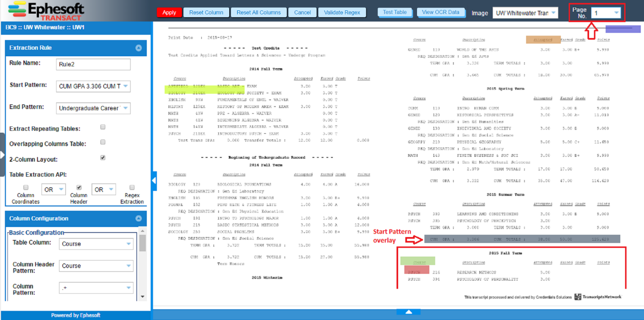Click Basic Configuration section label
This screenshot has width=644, height=320.
tap(37, 233)
